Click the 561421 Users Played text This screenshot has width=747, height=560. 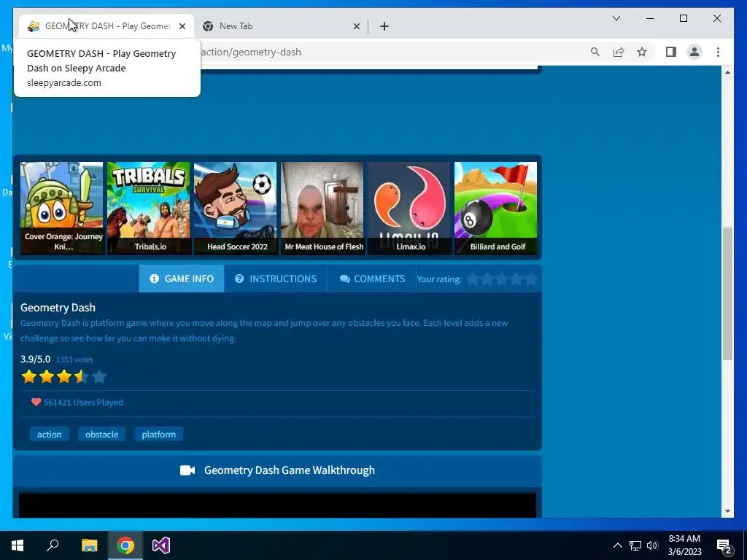tap(83, 402)
